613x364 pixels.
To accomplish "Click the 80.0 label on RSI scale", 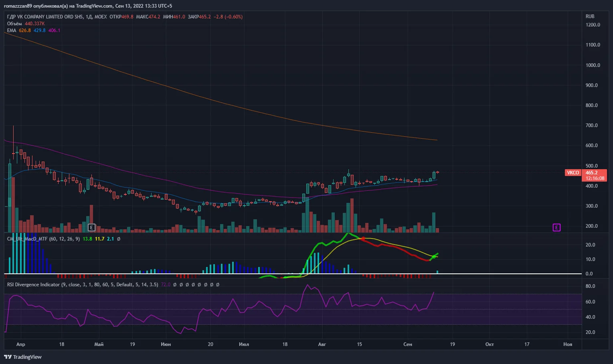I will (x=590, y=286).
